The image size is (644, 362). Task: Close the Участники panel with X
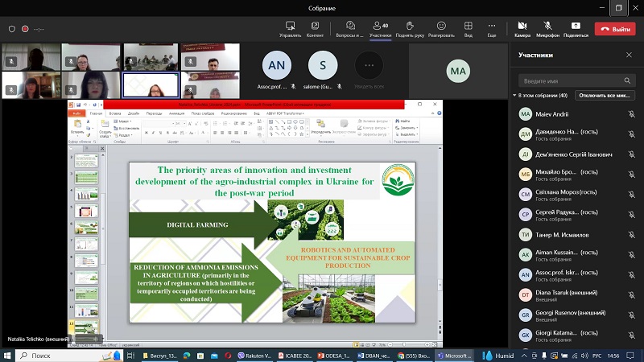pyautogui.click(x=629, y=56)
